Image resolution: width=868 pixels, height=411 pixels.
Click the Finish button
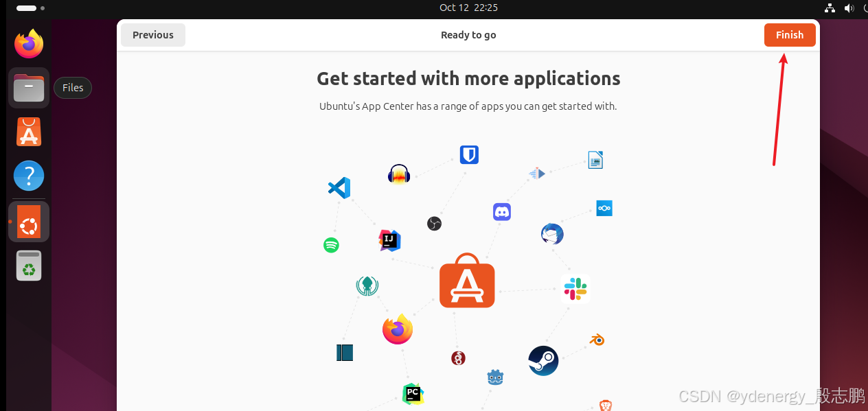click(x=790, y=35)
